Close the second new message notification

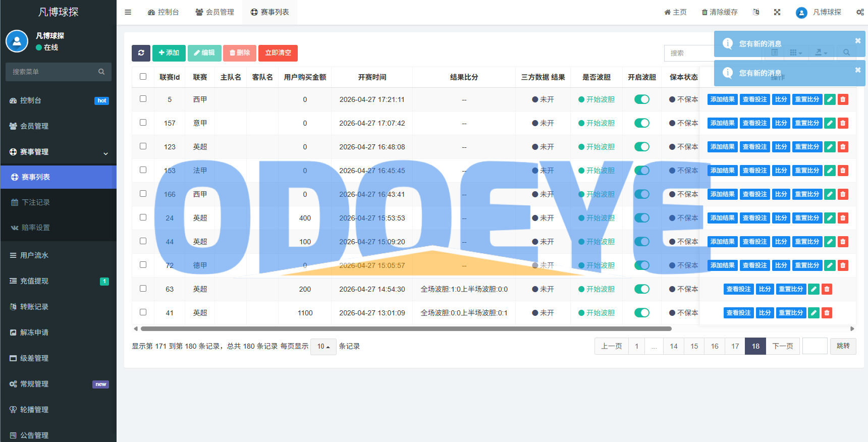click(858, 70)
